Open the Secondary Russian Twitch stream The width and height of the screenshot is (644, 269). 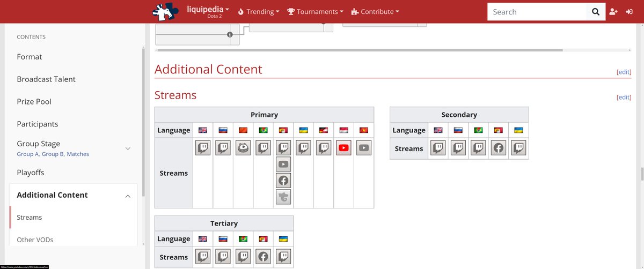coord(458,148)
